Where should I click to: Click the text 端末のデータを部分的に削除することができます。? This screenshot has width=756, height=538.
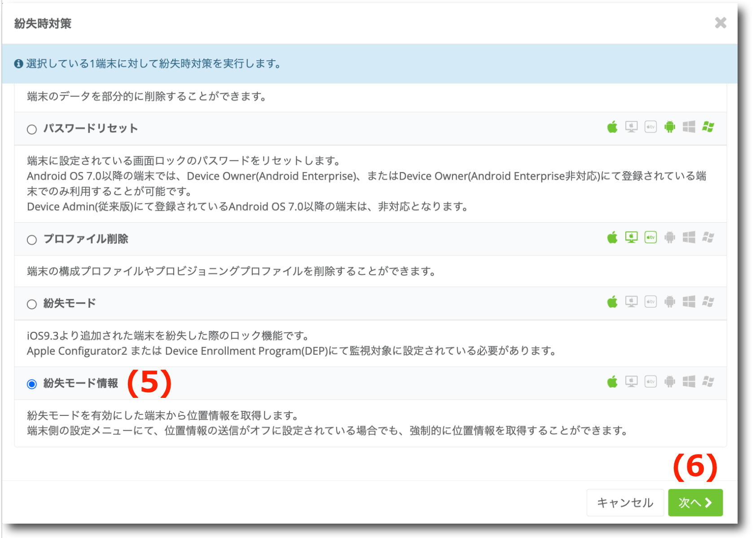pos(147,97)
